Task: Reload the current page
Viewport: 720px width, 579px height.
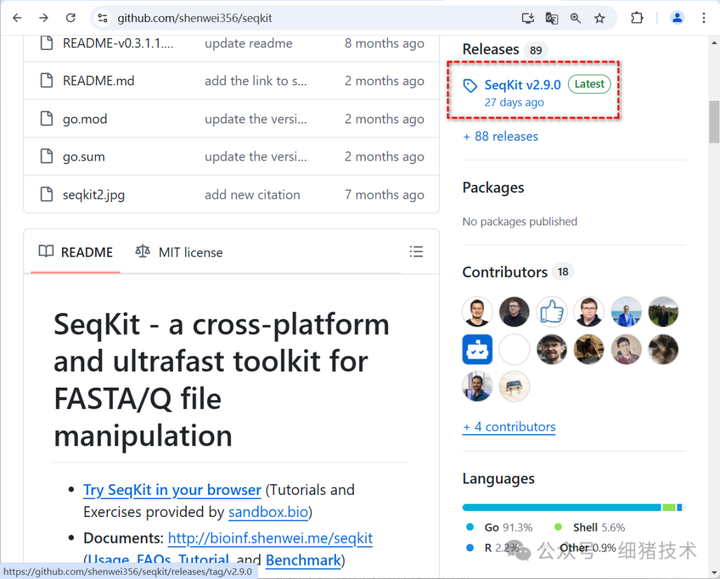Action: click(x=70, y=18)
